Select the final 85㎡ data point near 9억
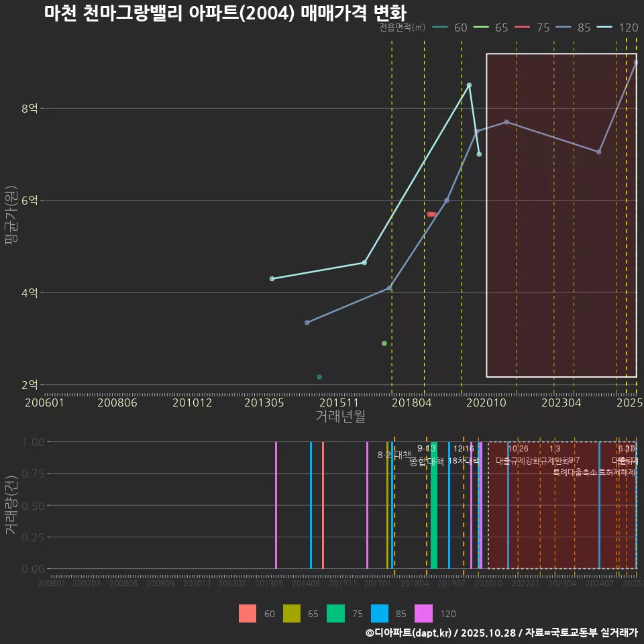This screenshot has height=644, width=644. tap(636, 62)
